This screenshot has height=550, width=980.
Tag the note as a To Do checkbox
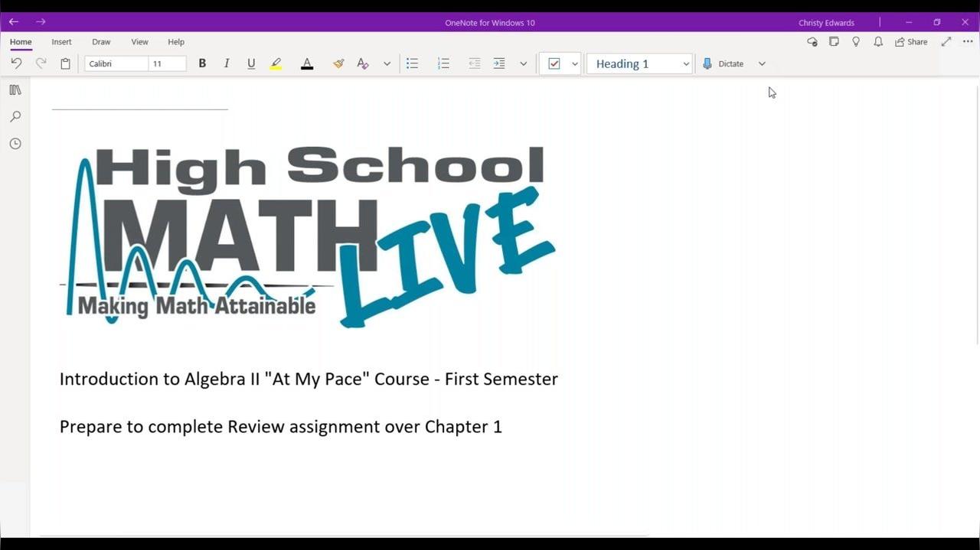pos(554,63)
